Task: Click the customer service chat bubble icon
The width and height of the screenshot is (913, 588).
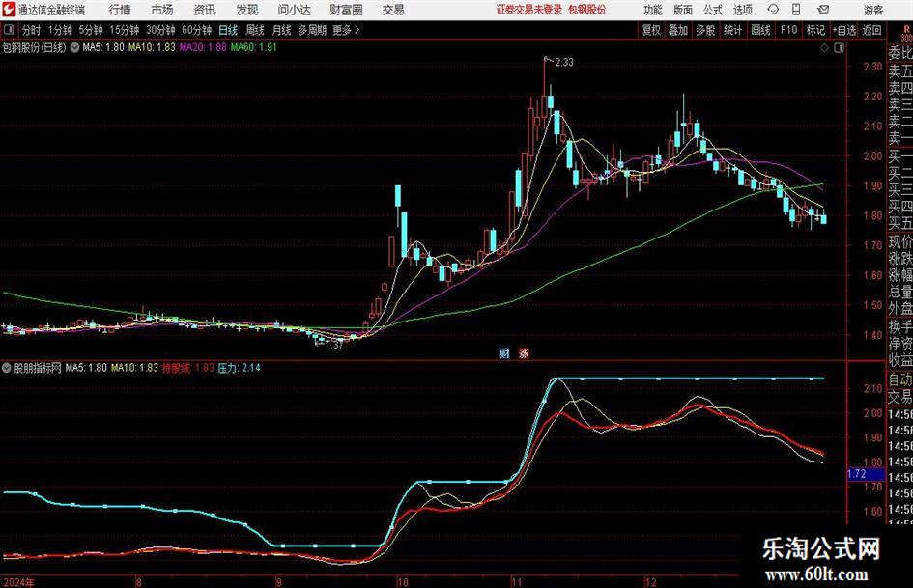Action: (x=773, y=10)
